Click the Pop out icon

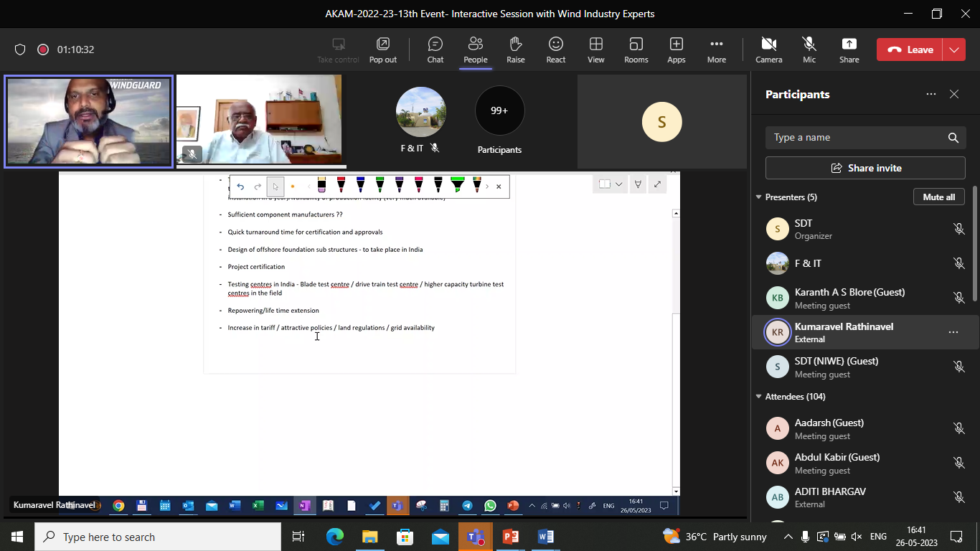coord(382,50)
